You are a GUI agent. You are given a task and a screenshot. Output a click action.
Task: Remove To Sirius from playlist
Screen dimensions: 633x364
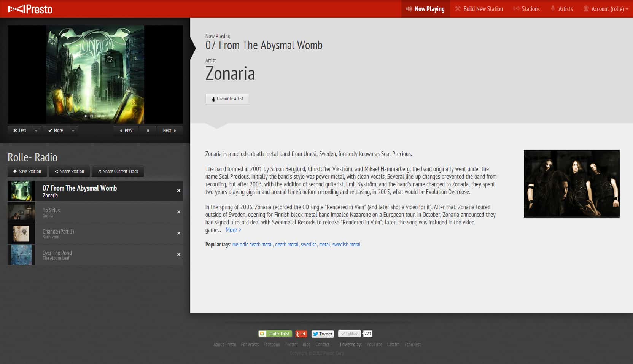click(178, 212)
